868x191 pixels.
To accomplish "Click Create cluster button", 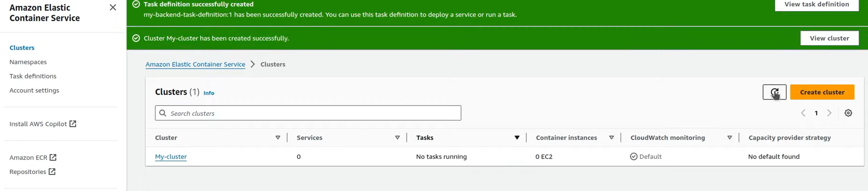I will click(x=822, y=92).
